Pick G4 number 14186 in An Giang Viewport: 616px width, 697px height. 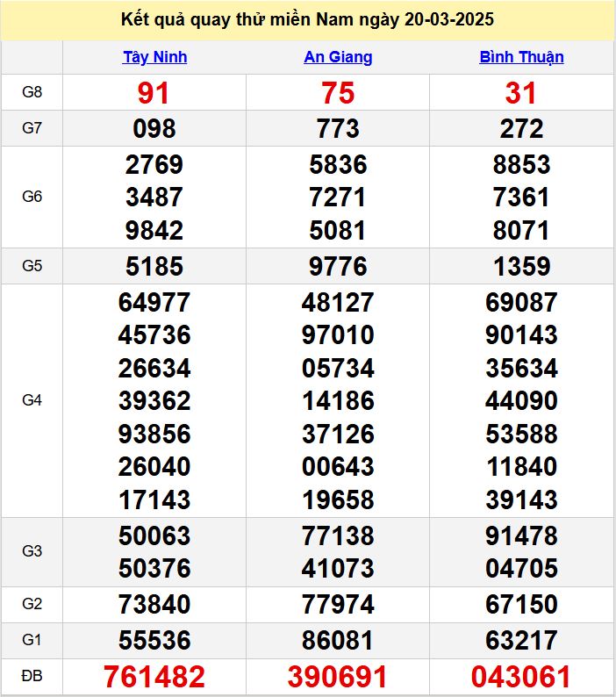(x=338, y=401)
